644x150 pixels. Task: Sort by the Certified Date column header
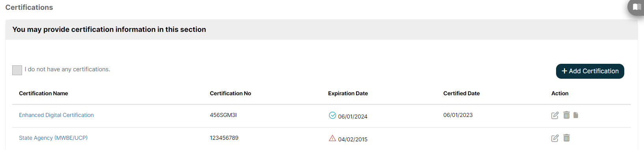[461, 93]
